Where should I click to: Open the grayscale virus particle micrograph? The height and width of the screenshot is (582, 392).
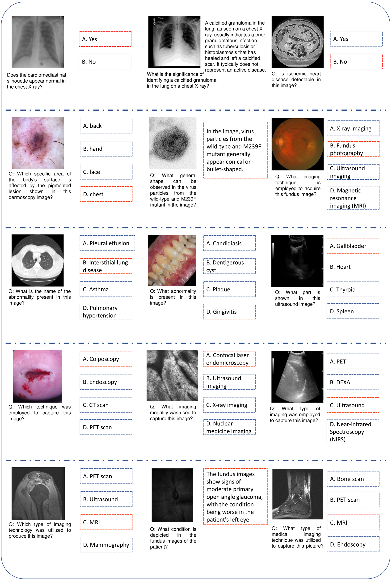(x=173, y=143)
